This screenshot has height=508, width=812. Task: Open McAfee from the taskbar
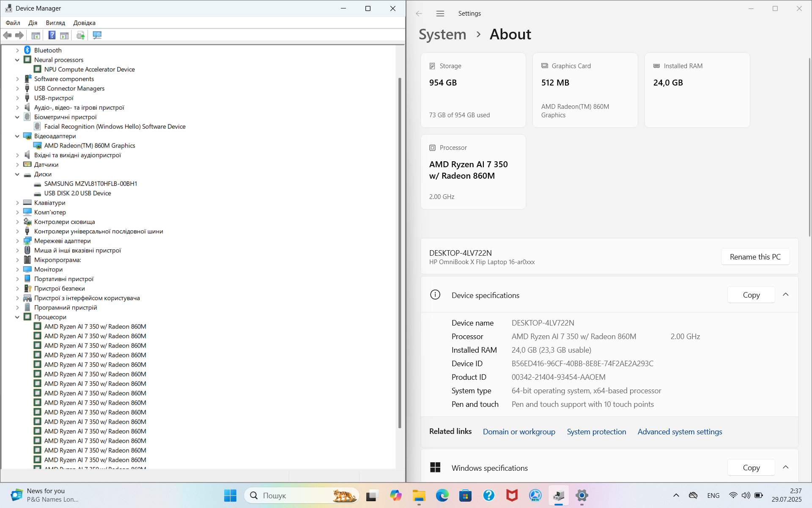[x=512, y=495]
